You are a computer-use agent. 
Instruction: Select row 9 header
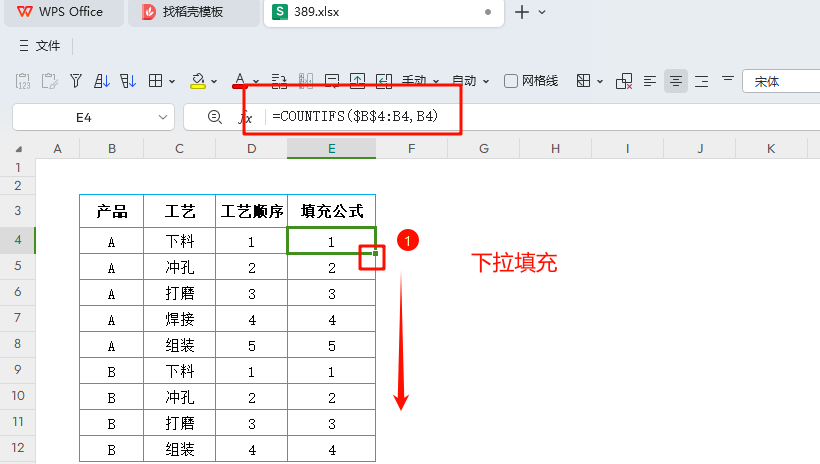18,370
